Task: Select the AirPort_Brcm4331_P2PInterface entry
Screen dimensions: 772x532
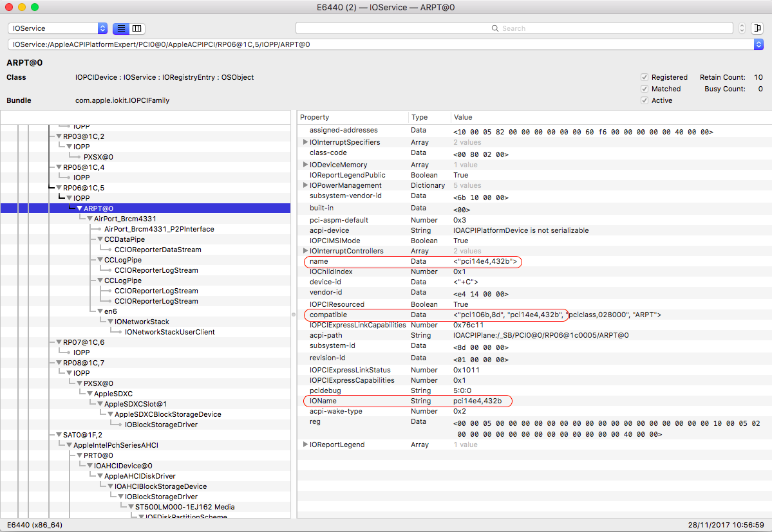Action: tap(159, 229)
